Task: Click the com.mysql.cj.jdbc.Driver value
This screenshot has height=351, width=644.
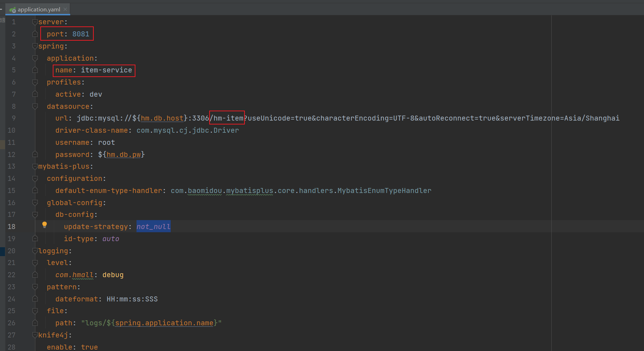Action: (x=188, y=131)
